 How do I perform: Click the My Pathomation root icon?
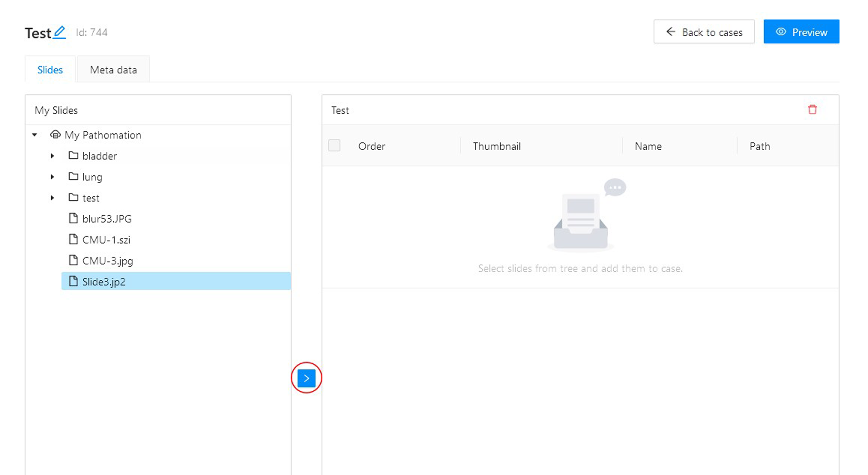tap(55, 134)
